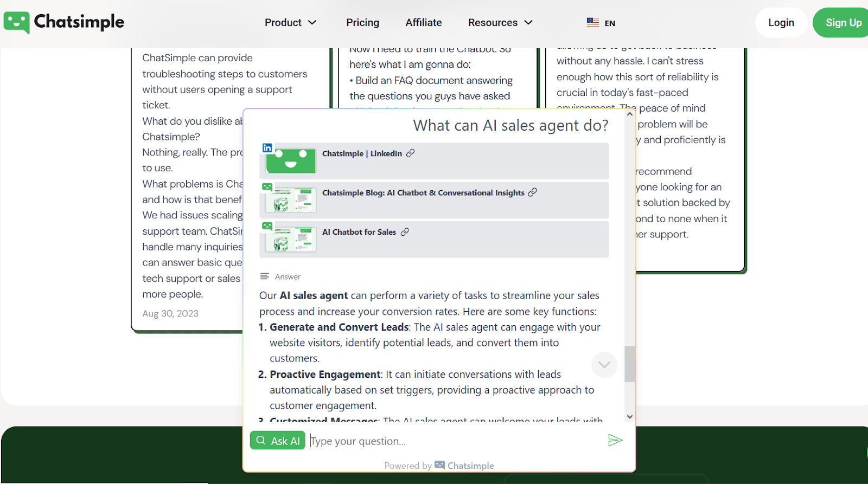
Task: Click the Chatsimple logo in header
Action: point(64,22)
